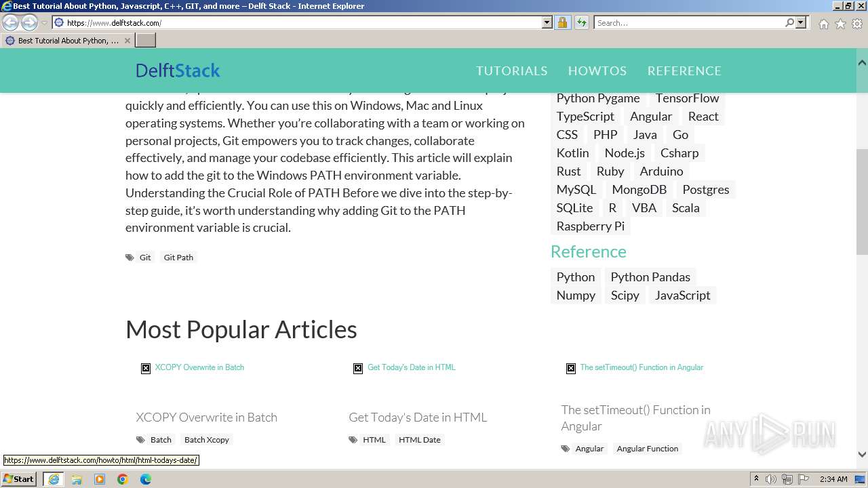The width and height of the screenshot is (868, 488).
Task: Open the Go tag
Action: coord(680,135)
